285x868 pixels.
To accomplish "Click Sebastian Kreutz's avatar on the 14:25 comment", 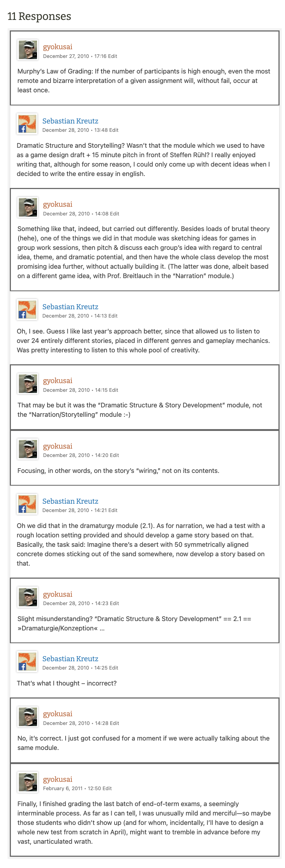I will pyautogui.click(x=27, y=662).
